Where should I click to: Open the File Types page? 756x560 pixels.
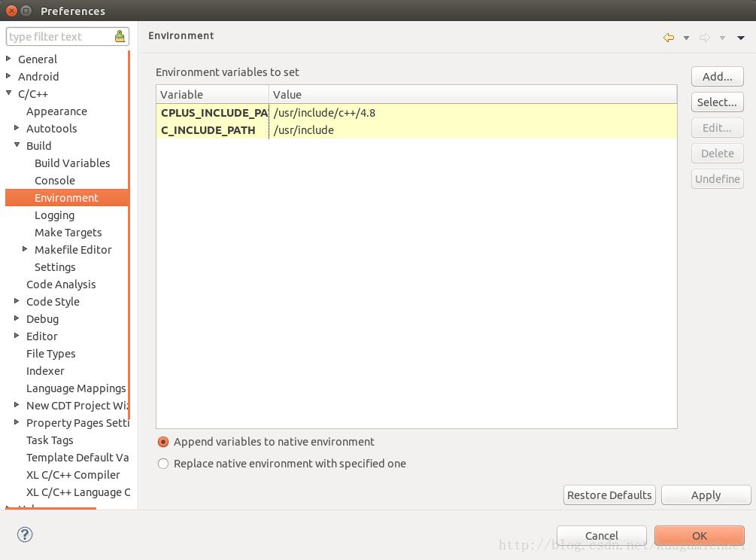[x=50, y=354]
